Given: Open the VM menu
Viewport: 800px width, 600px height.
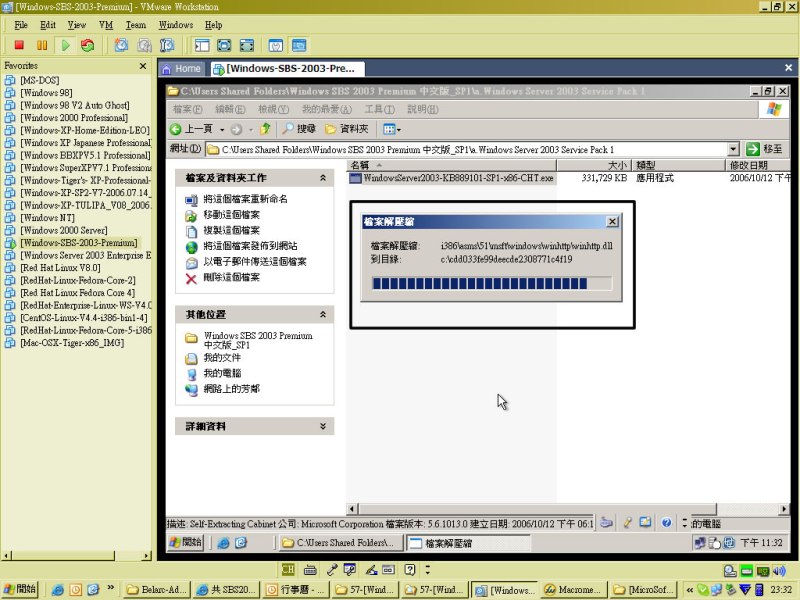Looking at the screenshot, I should click(106, 25).
